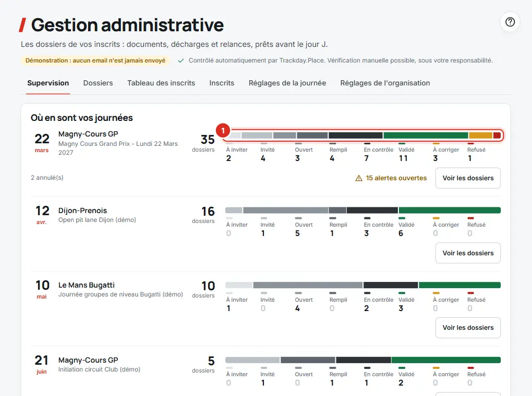Click the Dijon-Prenois status progress bar
532x396 pixels.
[x=363, y=210]
